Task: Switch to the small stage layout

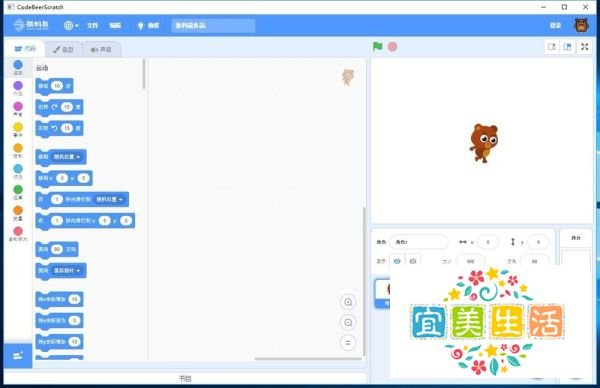Action: click(552, 47)
